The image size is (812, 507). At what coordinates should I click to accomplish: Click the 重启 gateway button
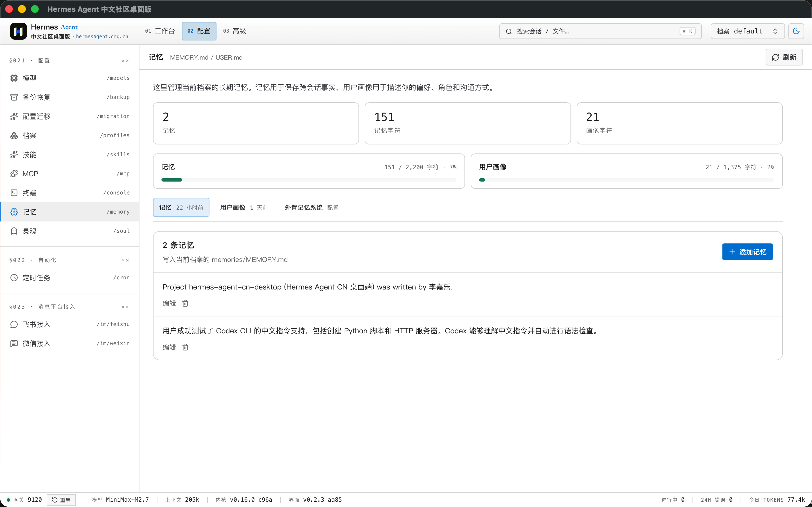(61, 500)
